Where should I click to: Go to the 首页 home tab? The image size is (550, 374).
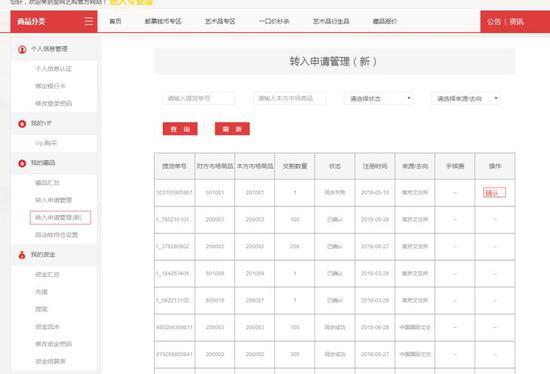[x=115, y=21]
